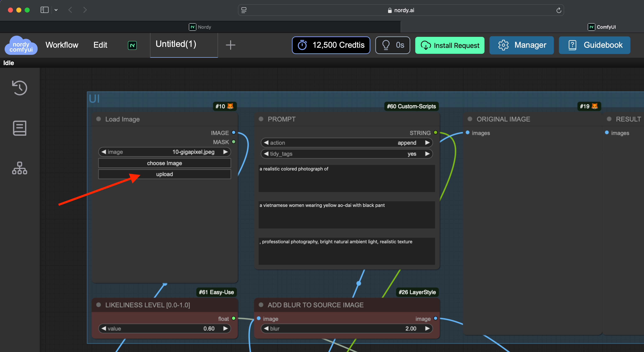Screen dimensions: 644x352
Task: Click the vietnamese women prompt text box
Action: pyautogui.click(x=346, y=215)
